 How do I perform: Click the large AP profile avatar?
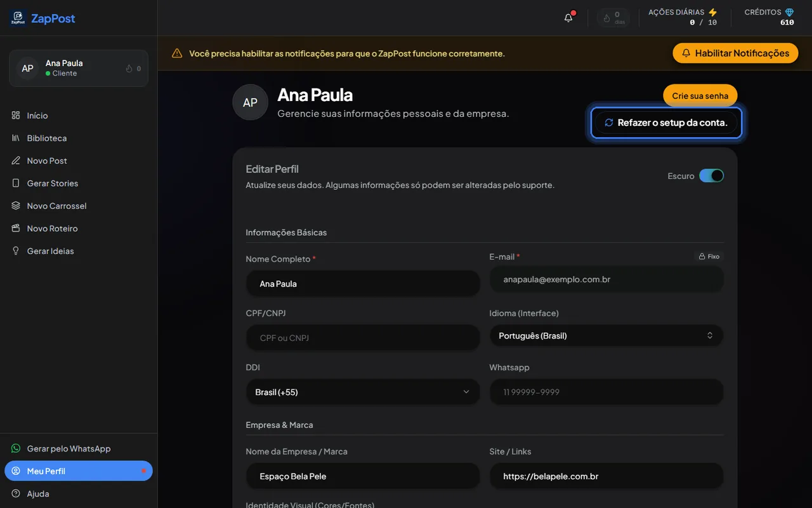click(251, 102)
